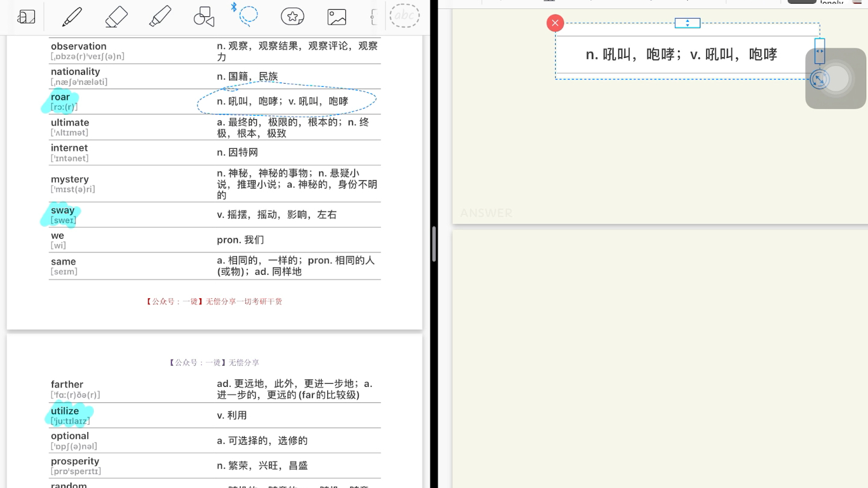The image size is (868, 488).
Task: Tap the definition "pron. 我们"
Action: [241, 240]
